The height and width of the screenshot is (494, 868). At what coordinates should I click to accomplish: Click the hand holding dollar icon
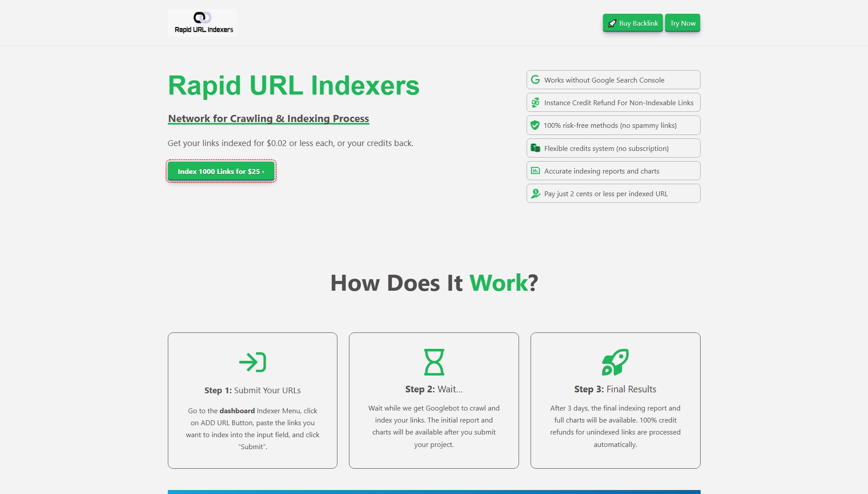point(535,194)
